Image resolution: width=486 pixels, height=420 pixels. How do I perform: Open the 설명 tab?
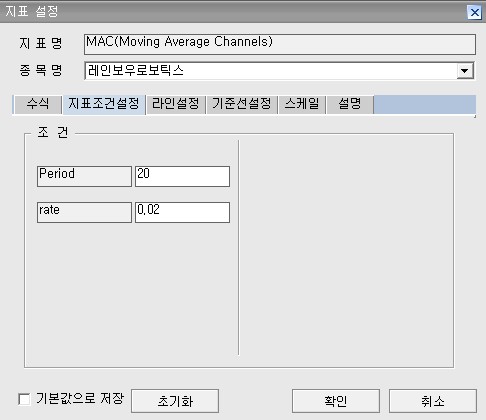pyautogui.click(x=350, y=104)
